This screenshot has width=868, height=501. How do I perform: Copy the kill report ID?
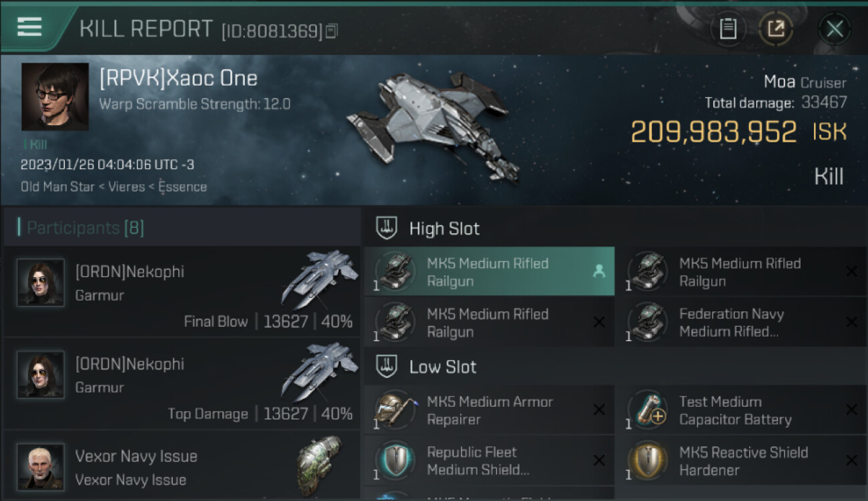click(332, 31)
